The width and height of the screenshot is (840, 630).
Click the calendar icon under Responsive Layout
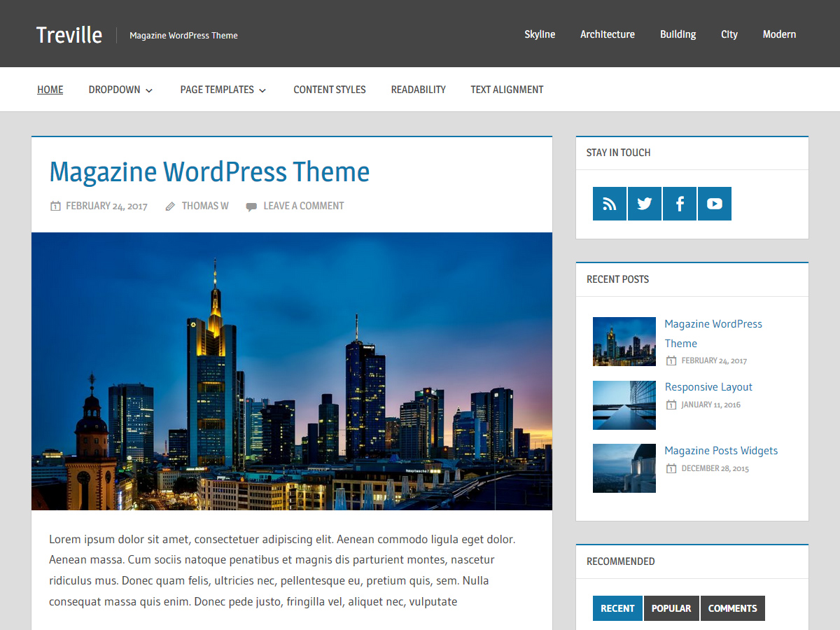coord(671,405)
